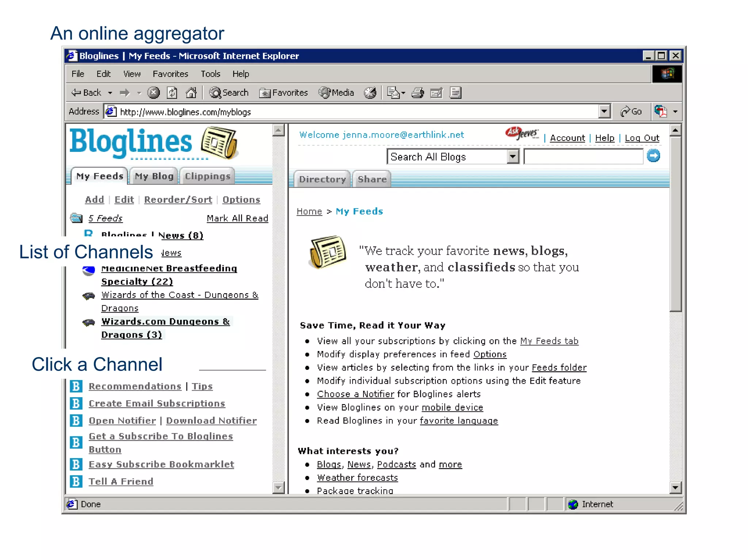Click the B icon beside Tell A Friend
748x560 pixels.
pos(76,482)
